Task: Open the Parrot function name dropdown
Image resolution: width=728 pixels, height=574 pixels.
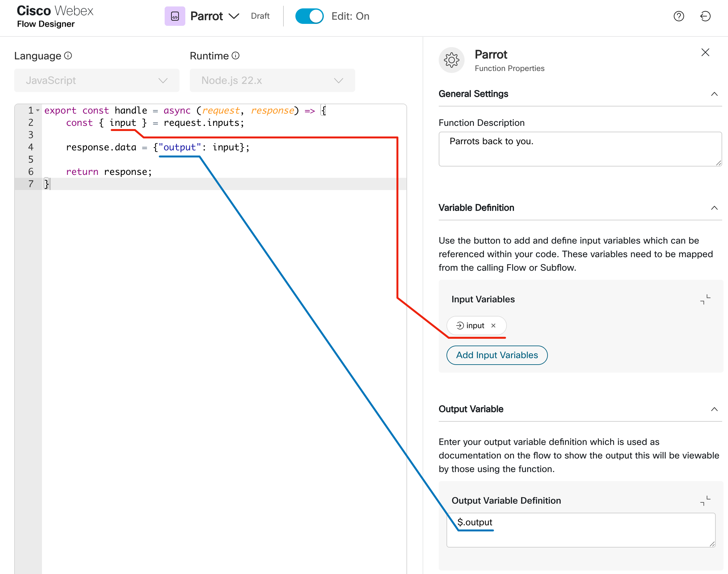Action: pyautogui.click(x=234, y=16)
